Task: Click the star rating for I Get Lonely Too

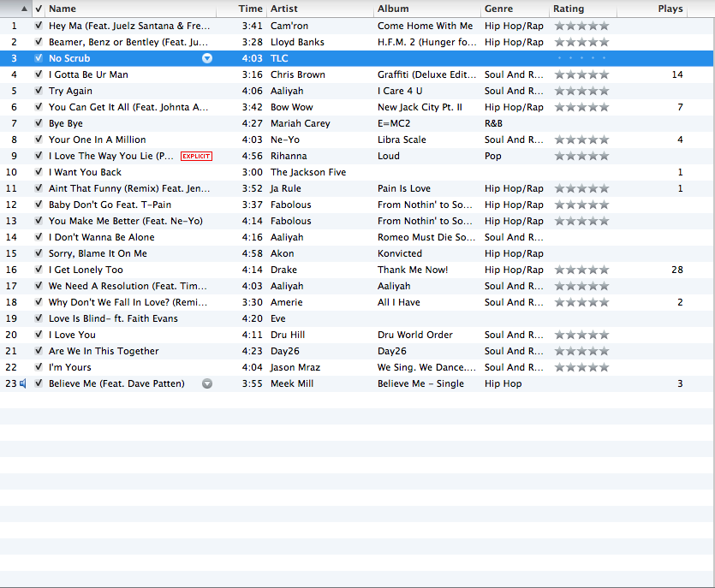Action: coord(581,270)
